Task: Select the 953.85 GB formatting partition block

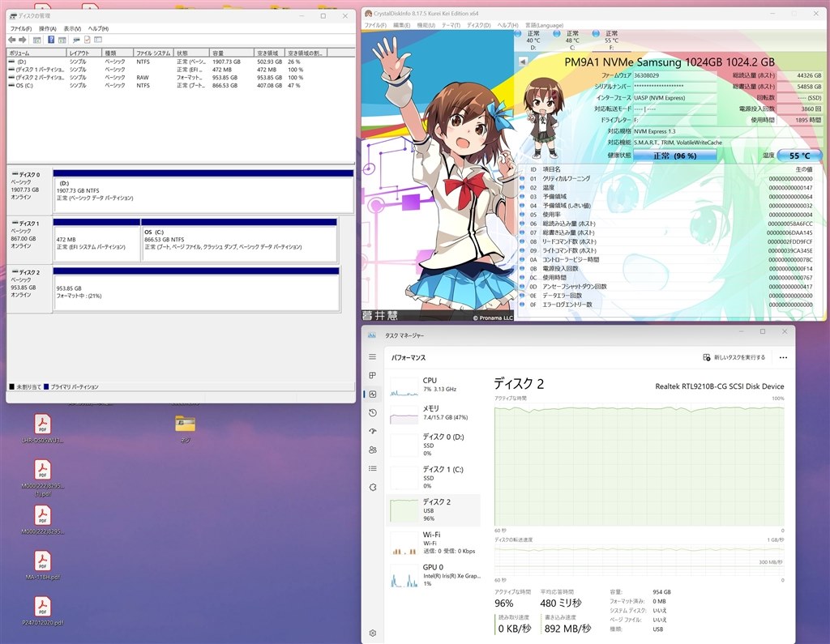Action: 196,289
